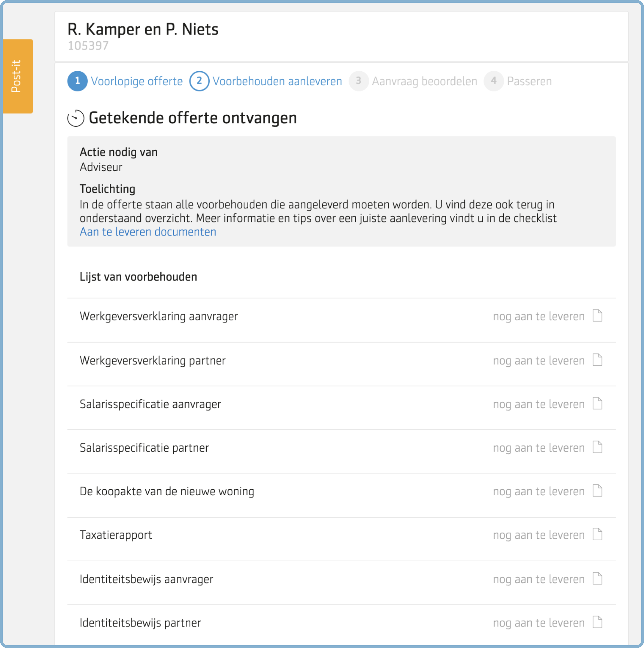Open step 4 Passeren
The image size is (644, 648).
click(518, 81)
